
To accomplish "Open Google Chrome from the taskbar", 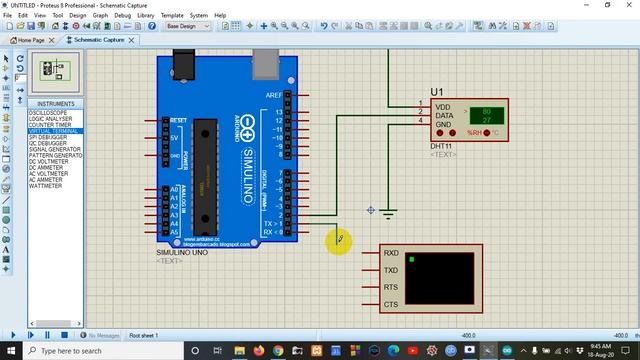I will pyautogui.click(x=278, y=351).
